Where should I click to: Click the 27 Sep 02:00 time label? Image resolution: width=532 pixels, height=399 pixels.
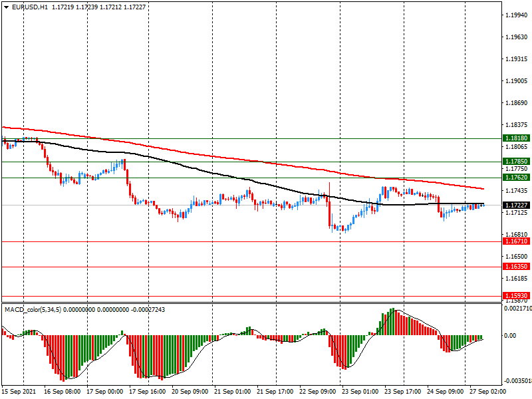tap(487, 392)
